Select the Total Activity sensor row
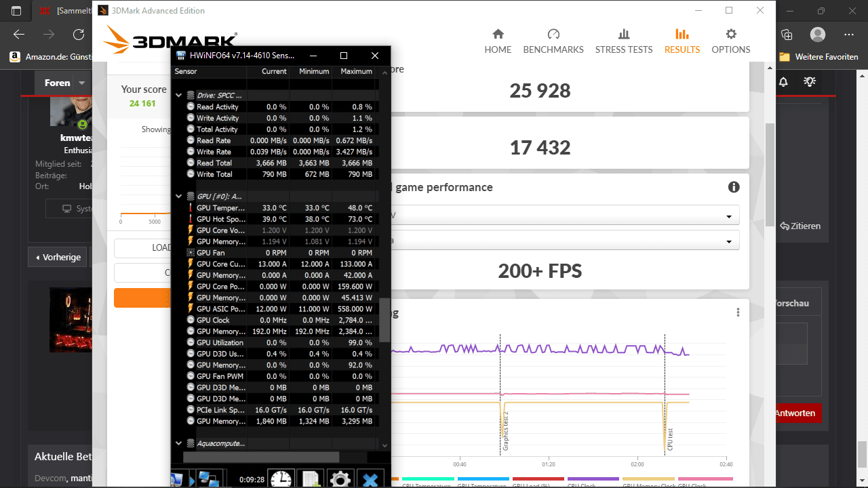This screenshot has width=868, height=488. click(x=274, y=129)
